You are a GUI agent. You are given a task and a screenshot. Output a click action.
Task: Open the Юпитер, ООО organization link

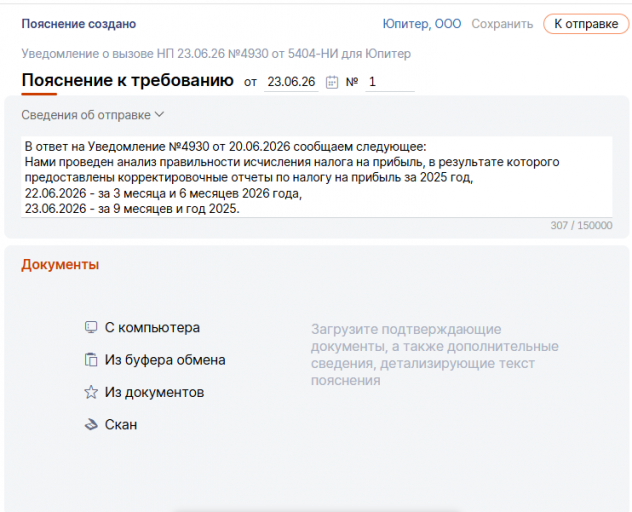click(422, 24)
